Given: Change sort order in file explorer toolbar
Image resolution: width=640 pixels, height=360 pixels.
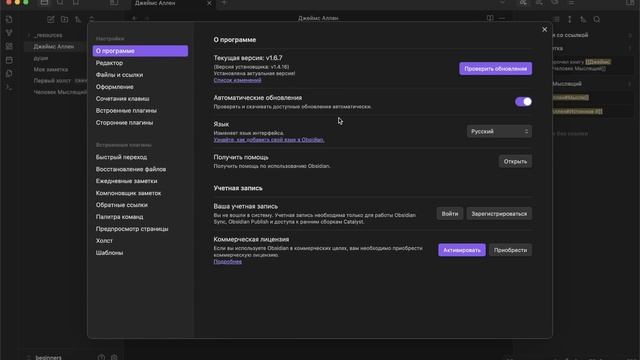Looking at the screenshot, I should coord(78,19).
